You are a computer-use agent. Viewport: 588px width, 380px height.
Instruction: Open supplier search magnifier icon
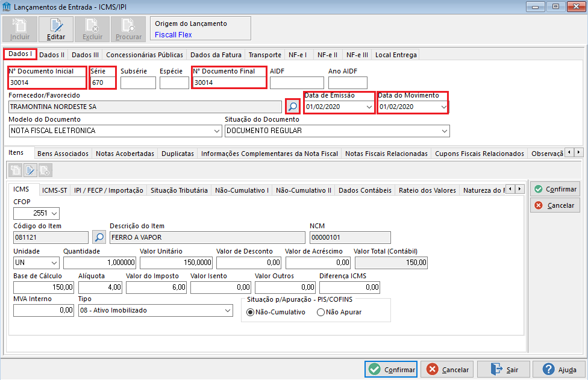[x=293, y=107]
